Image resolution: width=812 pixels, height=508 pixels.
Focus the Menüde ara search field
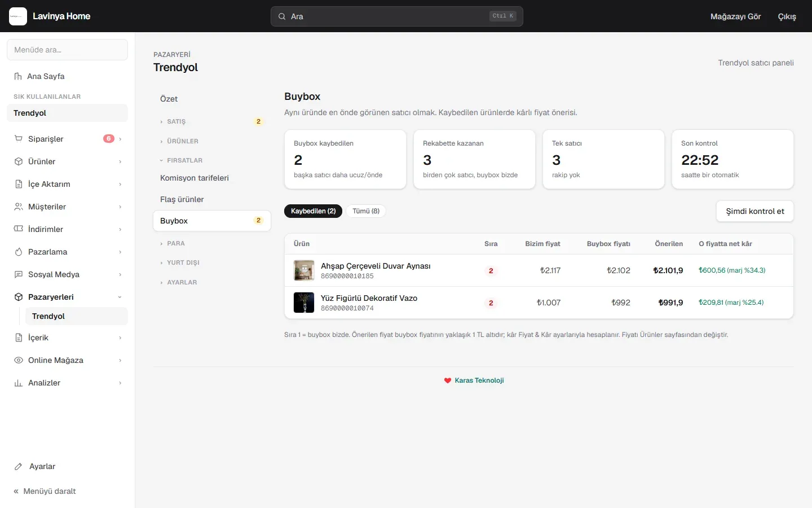[x=67, y=50]
